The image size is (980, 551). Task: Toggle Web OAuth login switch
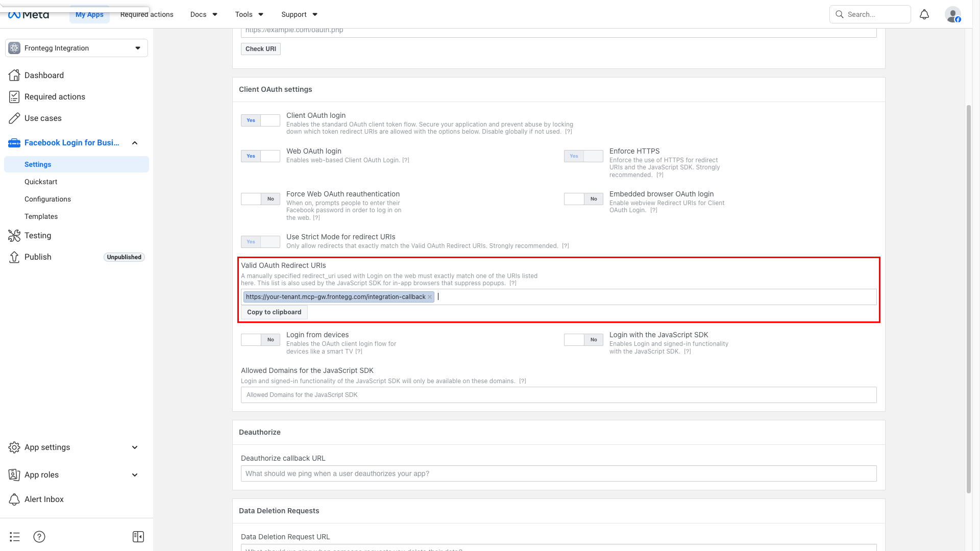point(260,156)
